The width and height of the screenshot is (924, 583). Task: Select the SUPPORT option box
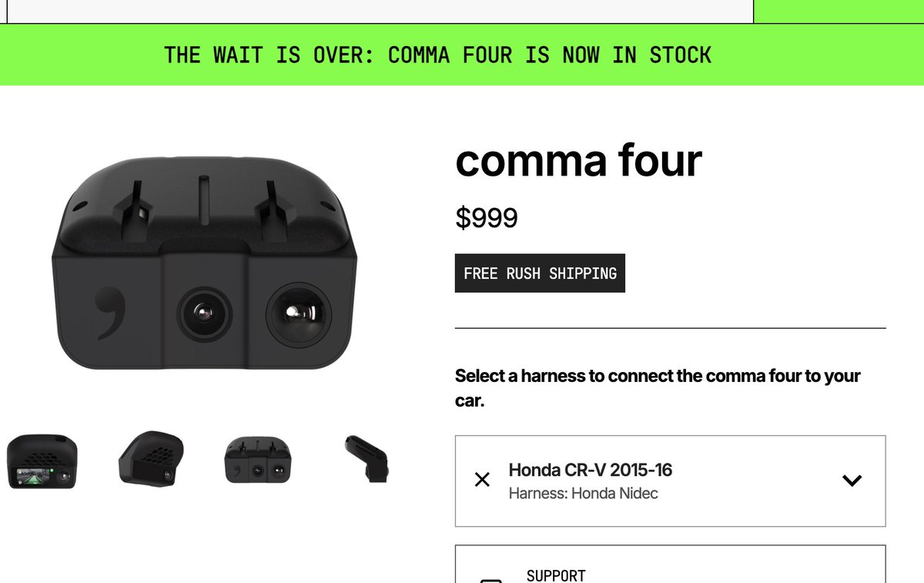670,564
